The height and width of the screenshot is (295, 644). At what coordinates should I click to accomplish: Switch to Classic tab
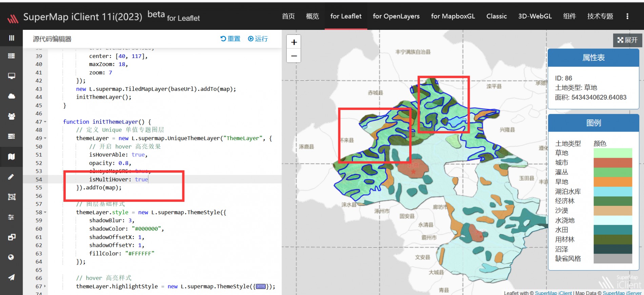pyautogui.click(x=497, y=16)
